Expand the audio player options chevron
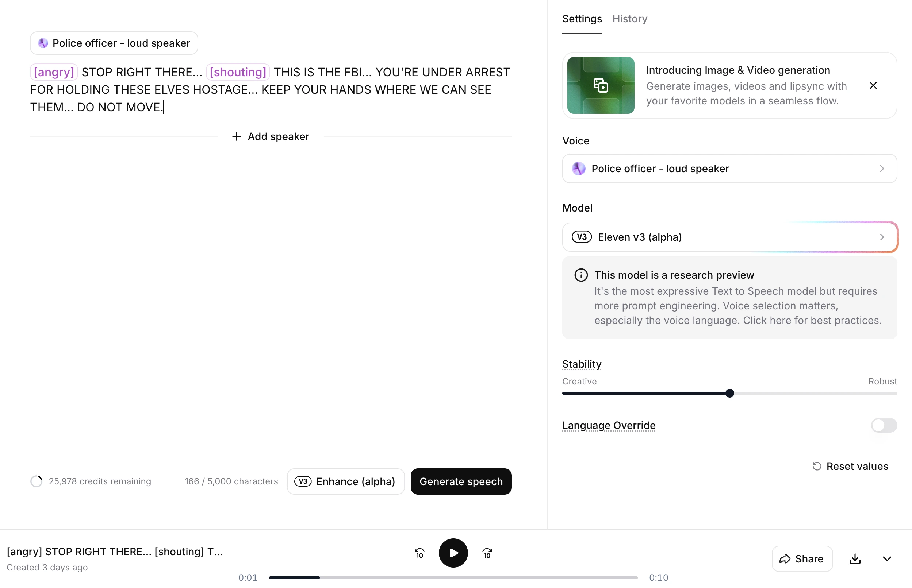The height and width of the screenshot is (588, 912). 886,558
